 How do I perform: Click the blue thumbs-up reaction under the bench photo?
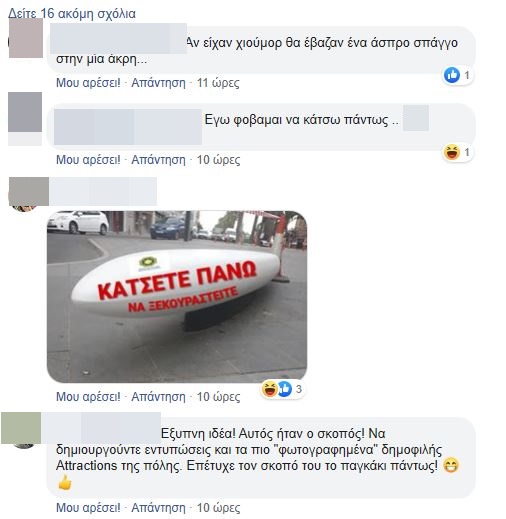tap(284, 389)
